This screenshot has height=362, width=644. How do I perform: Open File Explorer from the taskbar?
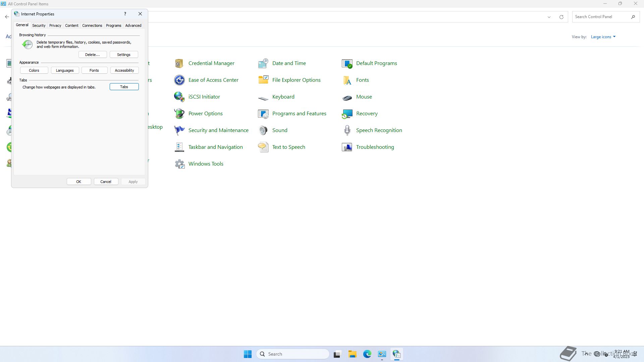pos(352,354)
